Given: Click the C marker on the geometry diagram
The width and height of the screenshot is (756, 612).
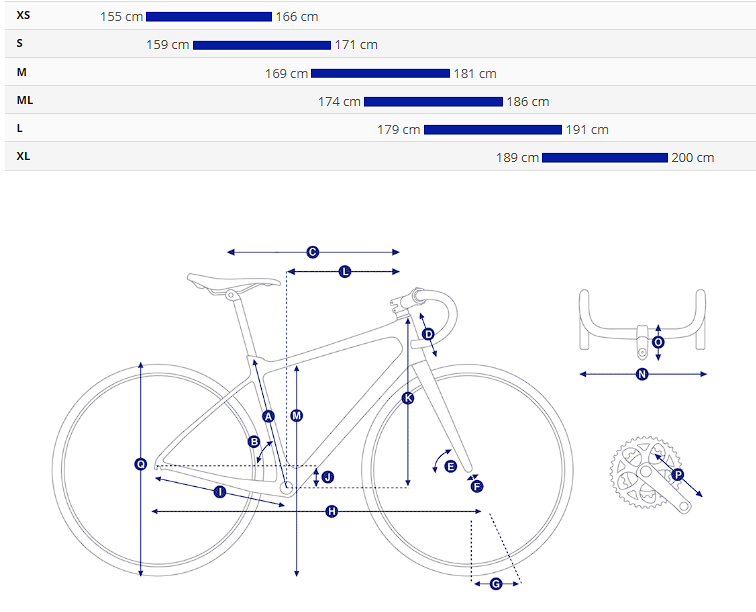Looking at the screenshot, I should [312, 252].
